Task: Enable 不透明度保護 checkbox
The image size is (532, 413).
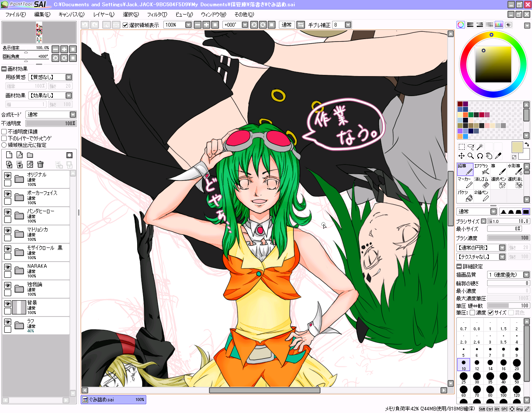Action: (x=4, y=132)
